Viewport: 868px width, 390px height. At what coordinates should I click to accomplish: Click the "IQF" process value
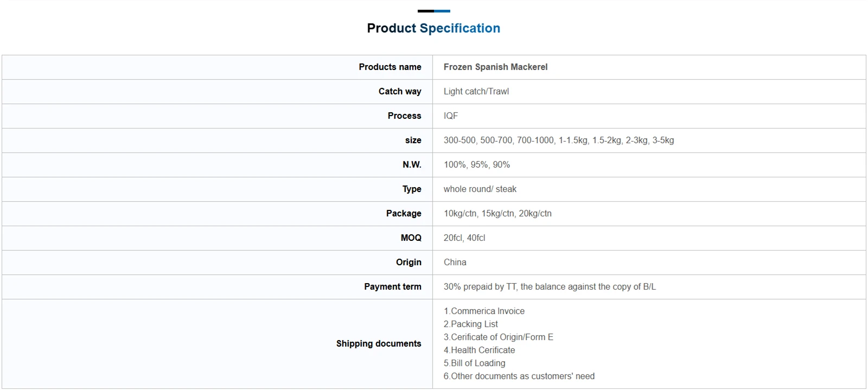click(x=451, y=116)
